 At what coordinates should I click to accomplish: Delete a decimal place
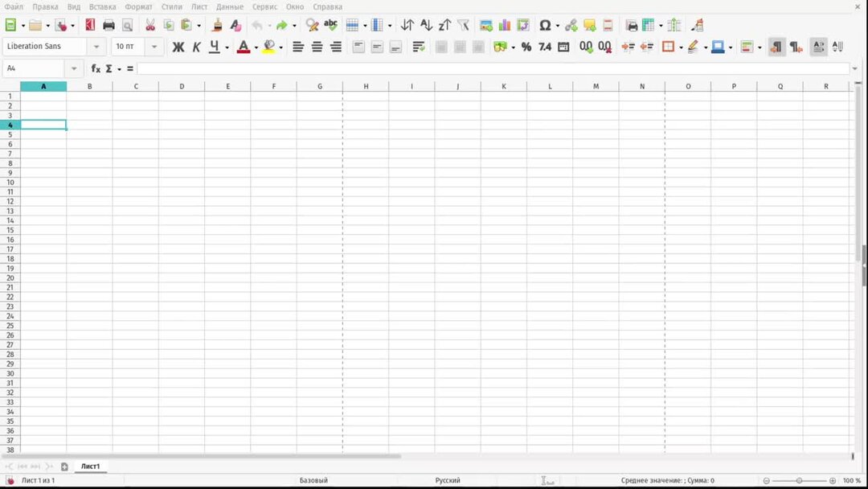pos(604,47)
